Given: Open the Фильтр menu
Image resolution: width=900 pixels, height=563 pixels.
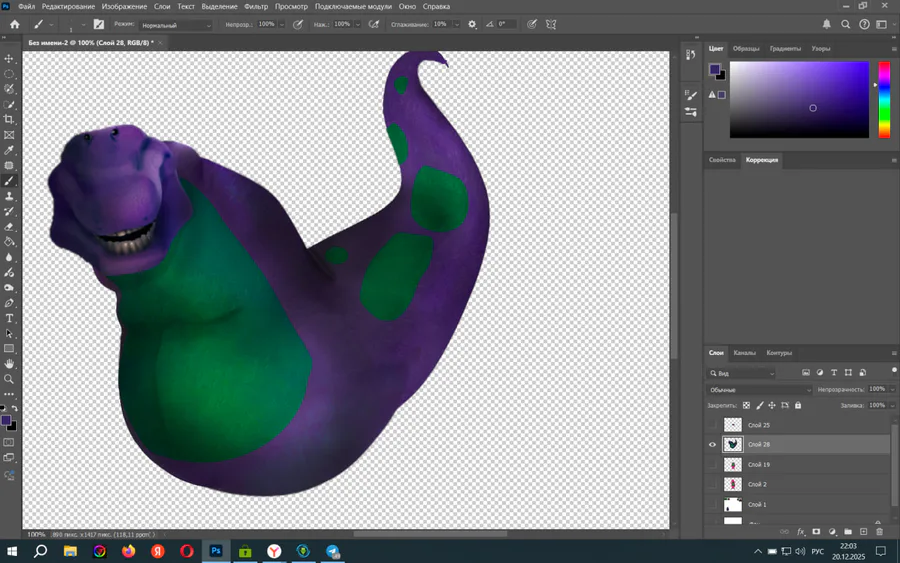Looking at the screenshot, I should click(256, 6).
